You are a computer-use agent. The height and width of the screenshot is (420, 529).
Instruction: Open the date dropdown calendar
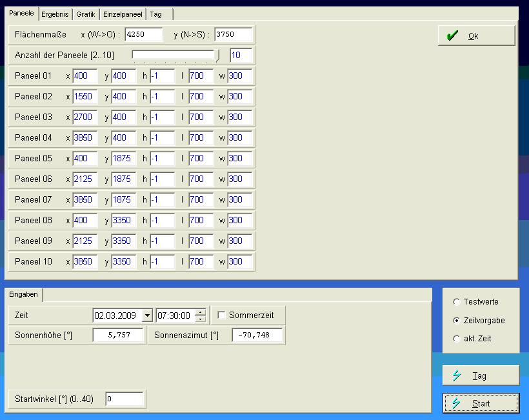pyautogui.click(x=147, y=315)
